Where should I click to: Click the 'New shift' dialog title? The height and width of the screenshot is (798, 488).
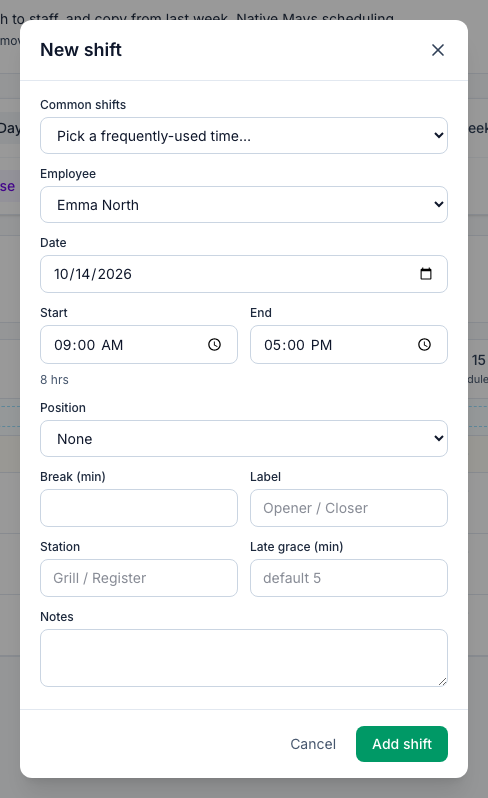coord(81,50)
